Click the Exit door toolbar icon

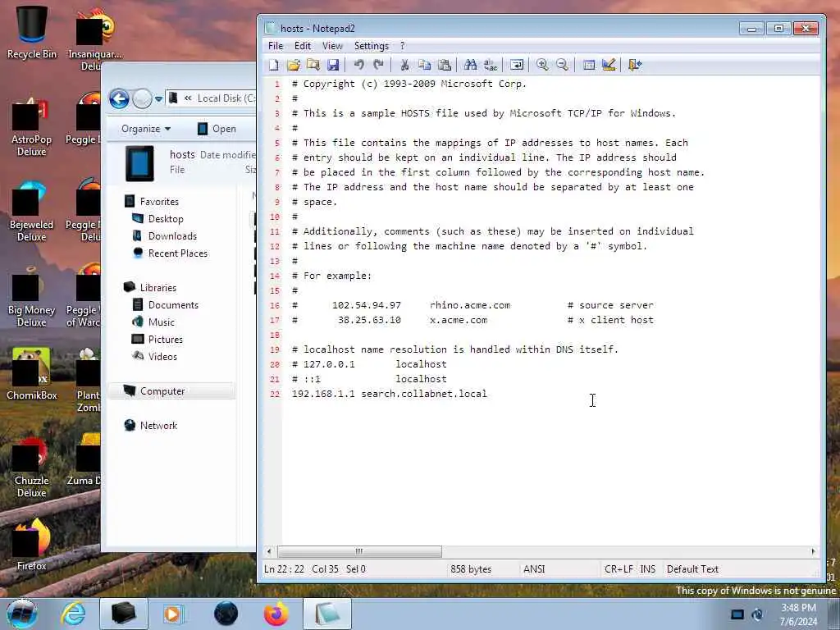click(x=635, y=65)
